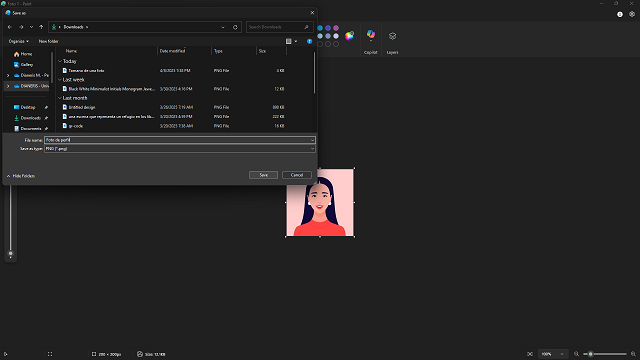Click the vertical slider on Paint's left edge

(11, 222)
